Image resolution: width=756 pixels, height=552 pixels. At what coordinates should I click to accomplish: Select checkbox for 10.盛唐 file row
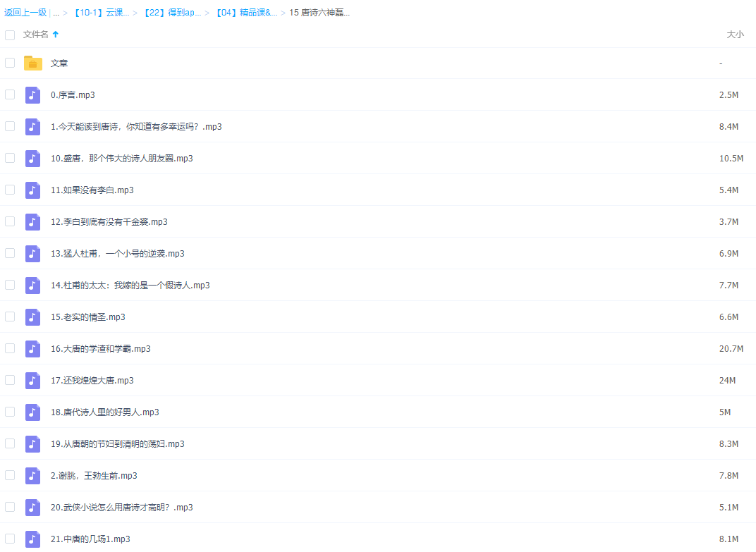coord(10,158)
